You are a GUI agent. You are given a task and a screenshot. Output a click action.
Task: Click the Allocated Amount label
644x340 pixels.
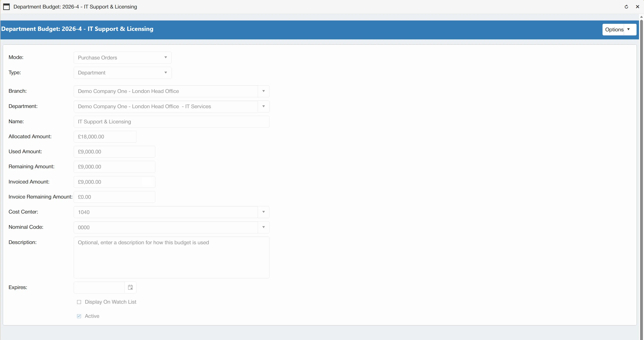(x=30, y=136)
